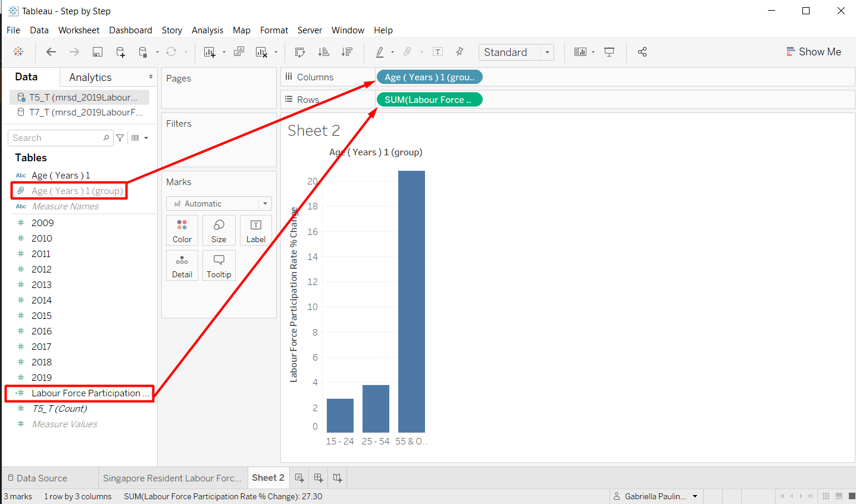The image size is (856, 504).
Task: Sort bars ascending using toolbar icon
Action: pyautogui.click(x=324, y=52)
